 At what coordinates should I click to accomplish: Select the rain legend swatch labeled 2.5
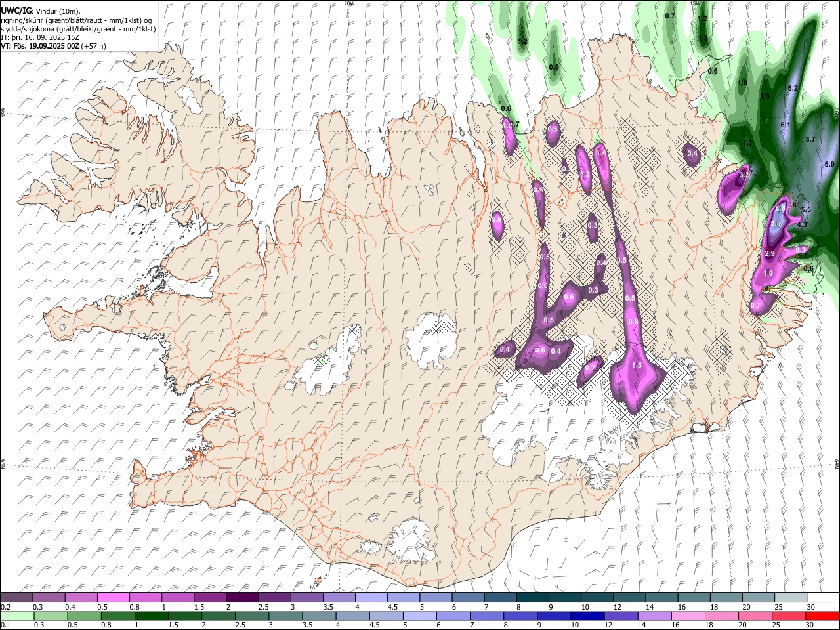click(252, 616)
